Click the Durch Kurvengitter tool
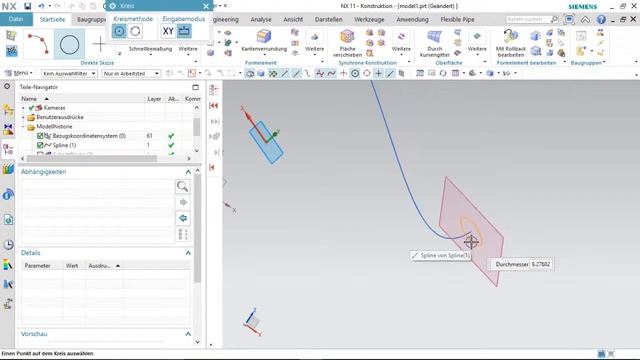This screenshot has width=640, height=360. [x=434, y=43]
